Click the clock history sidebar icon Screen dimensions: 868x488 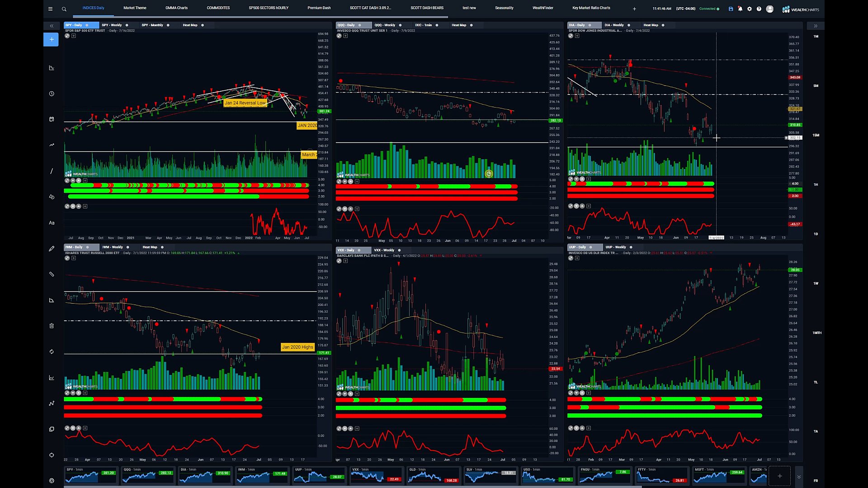pyautogui.click(x=52, y=94)
